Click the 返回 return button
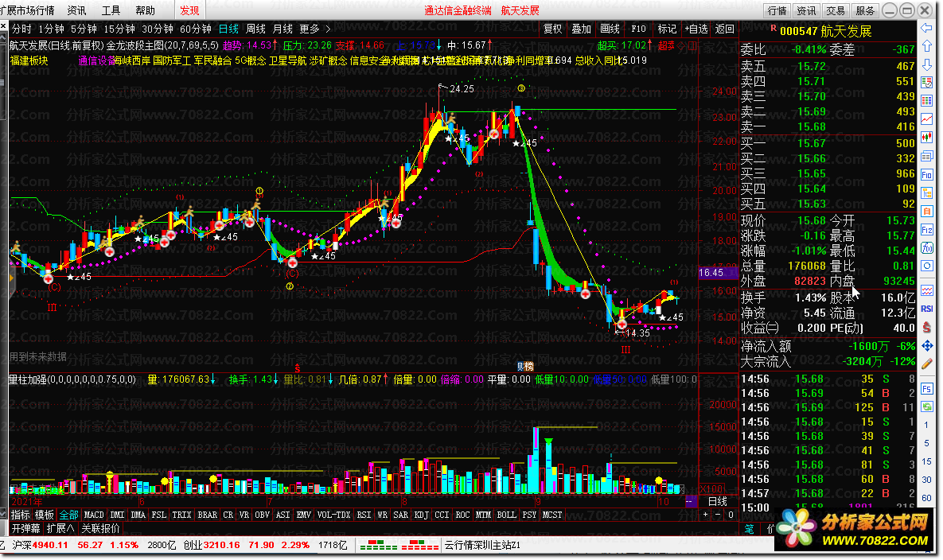Viewport: 943px width, 560px height. click(725, 29)
